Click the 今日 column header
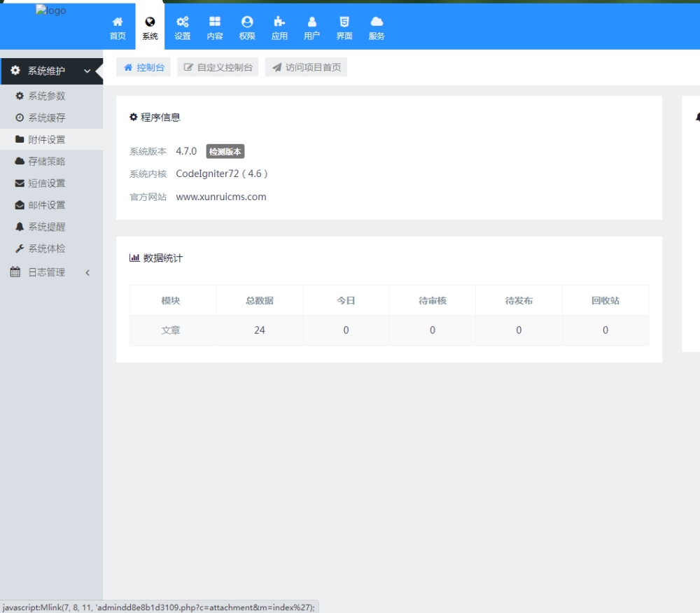700x613 pixels. pos(346,300)
